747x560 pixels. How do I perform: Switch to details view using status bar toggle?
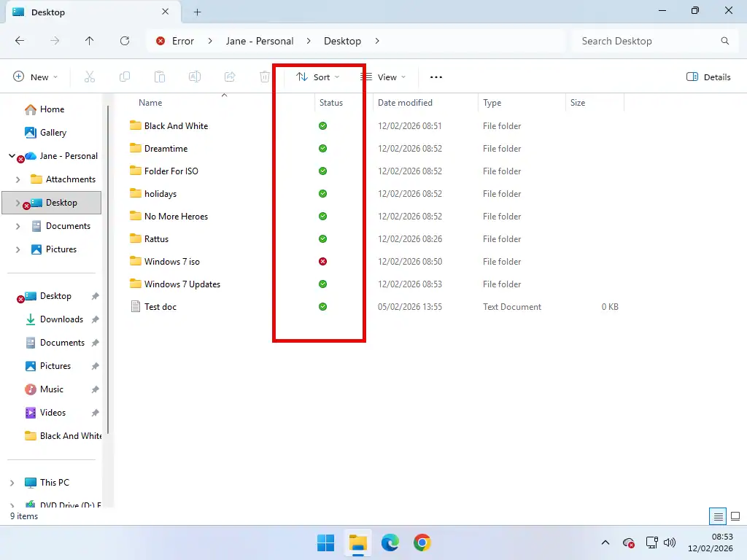point(719,516)
